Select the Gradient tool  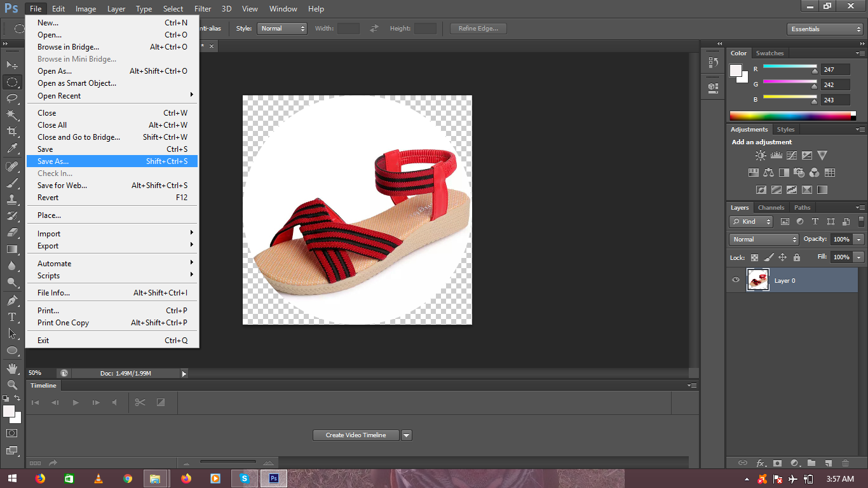click(x=12, y=249)
